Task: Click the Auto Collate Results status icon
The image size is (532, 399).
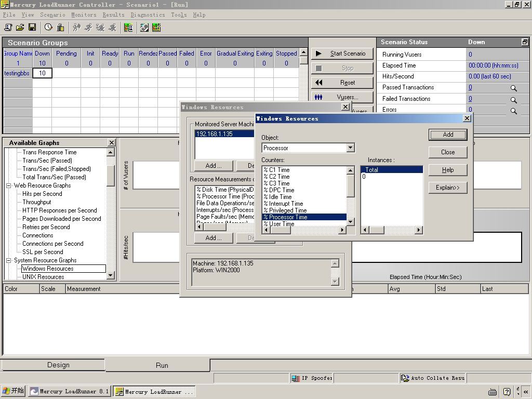Action: click(x=405, y=378)
